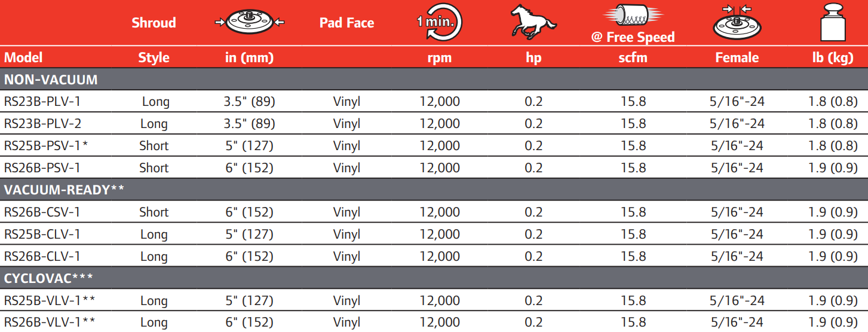Click the Female thread column header

(x=737, y=58)
